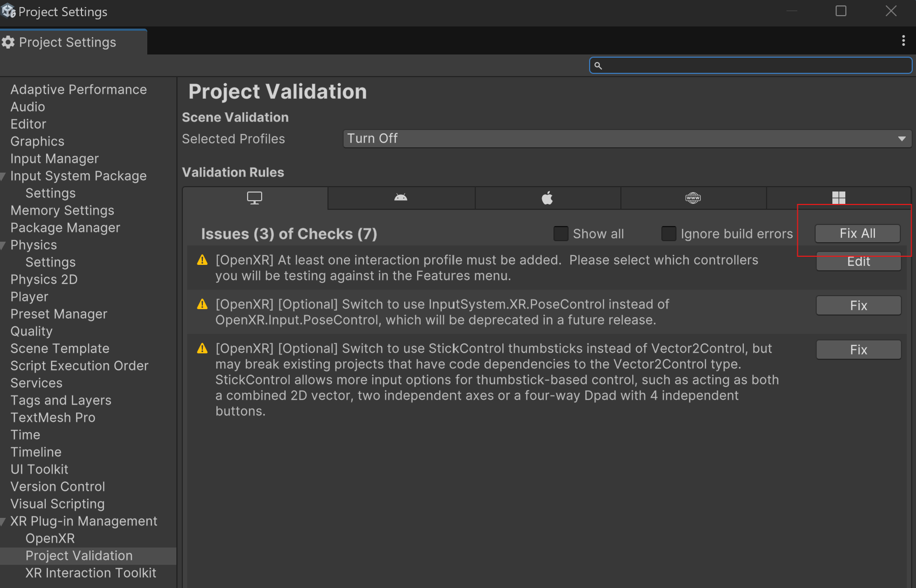Viewport: 916px width, 588px height.
Task: Toggle the Ignore build errors checkbox
Action: 669,234
